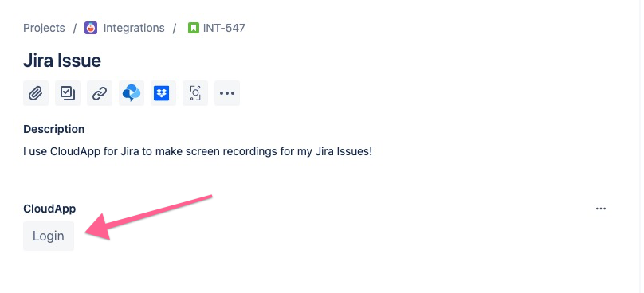Click the Description heading
The height and width of the screenshot is (293, 644).
click(54, 129)
